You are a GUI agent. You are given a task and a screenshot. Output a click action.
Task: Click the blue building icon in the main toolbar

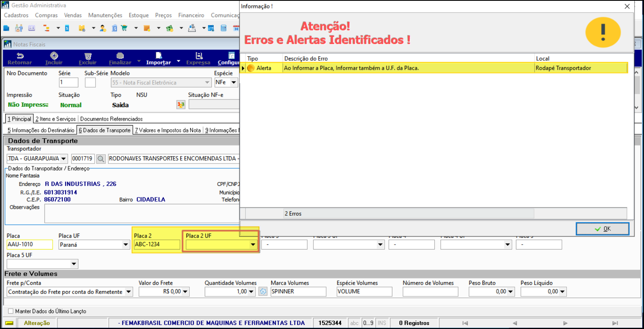click(6, 28)
